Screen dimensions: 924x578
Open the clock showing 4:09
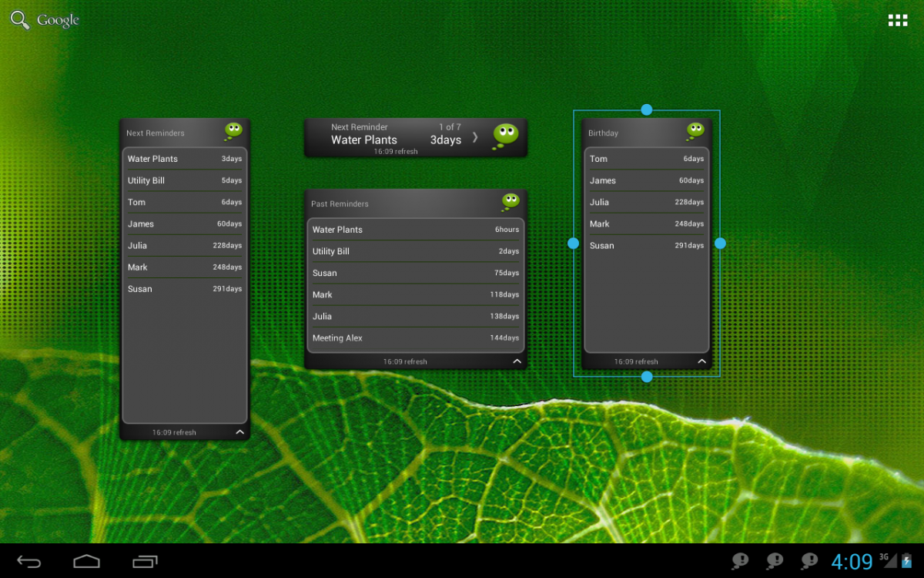[x=852, y=561]
